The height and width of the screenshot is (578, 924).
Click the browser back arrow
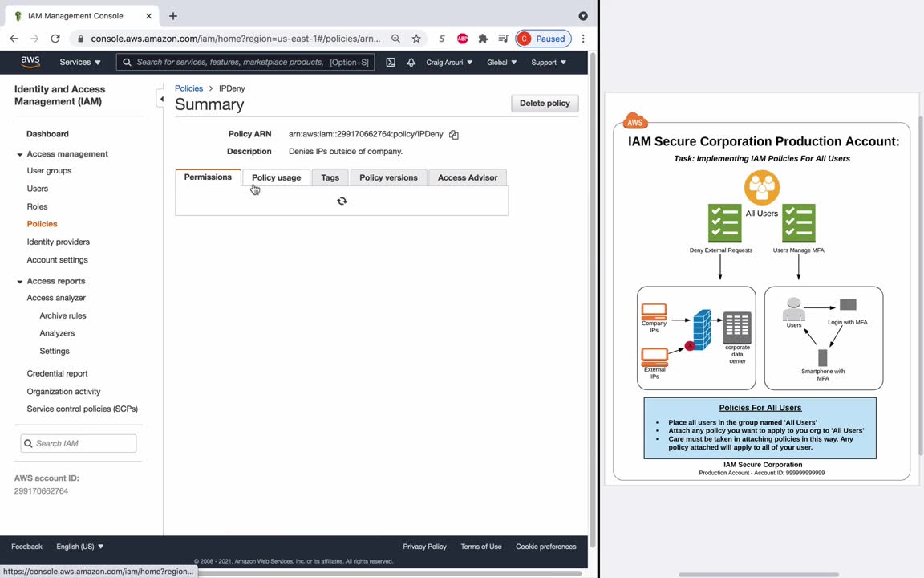point(14,39)
